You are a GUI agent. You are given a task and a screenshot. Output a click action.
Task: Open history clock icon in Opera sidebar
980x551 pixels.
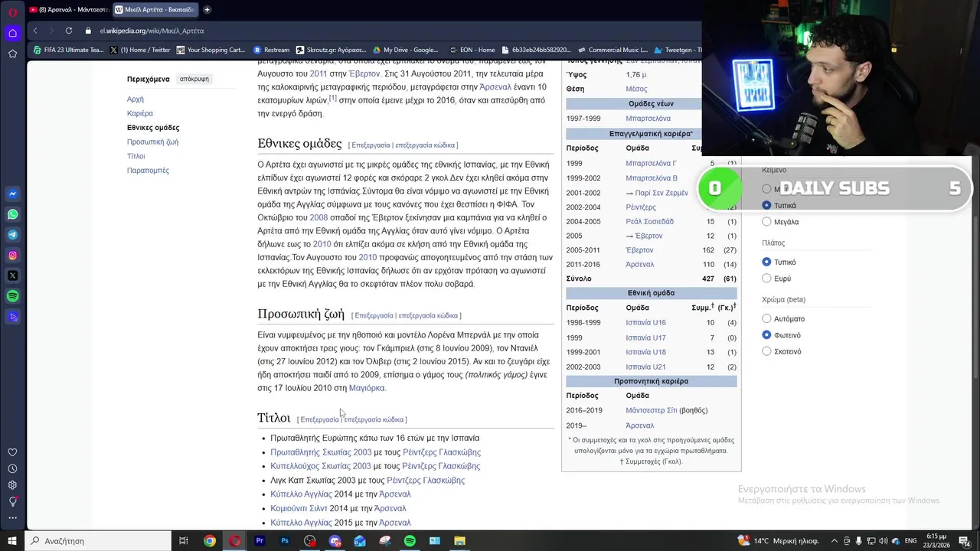[x=12, y=468]
